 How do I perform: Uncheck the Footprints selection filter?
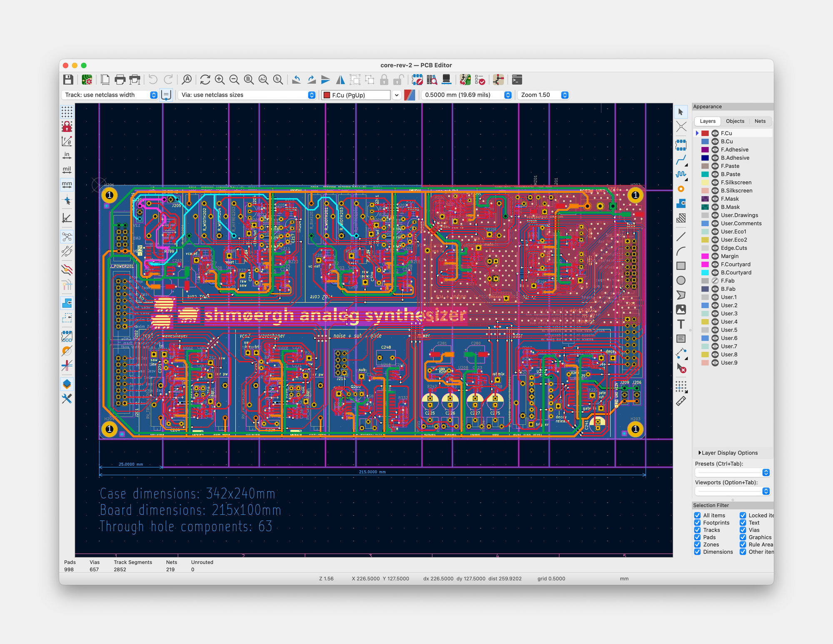[698, 523]
